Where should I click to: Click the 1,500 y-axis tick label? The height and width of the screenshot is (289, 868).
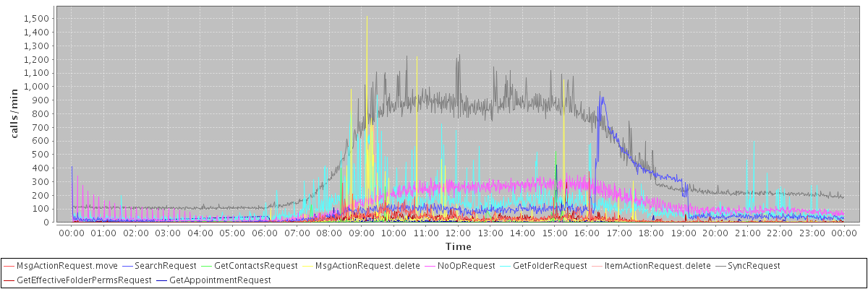(37, 19)
